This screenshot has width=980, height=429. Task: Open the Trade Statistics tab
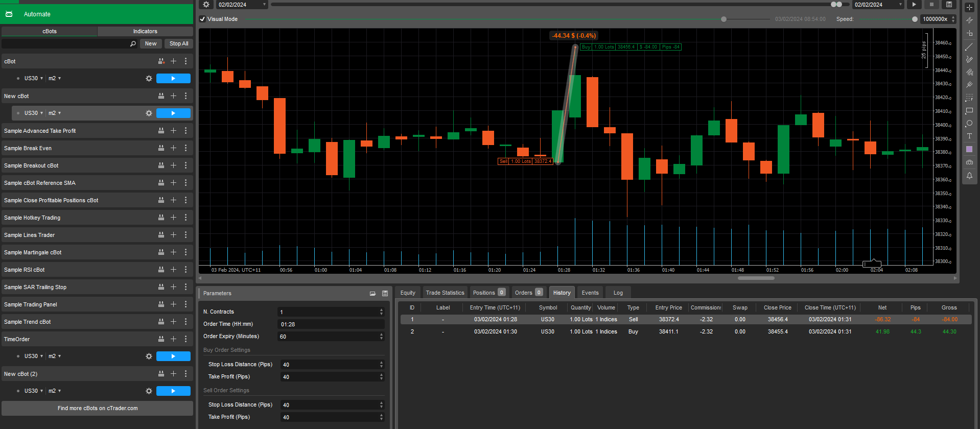(x=445, y=293)
